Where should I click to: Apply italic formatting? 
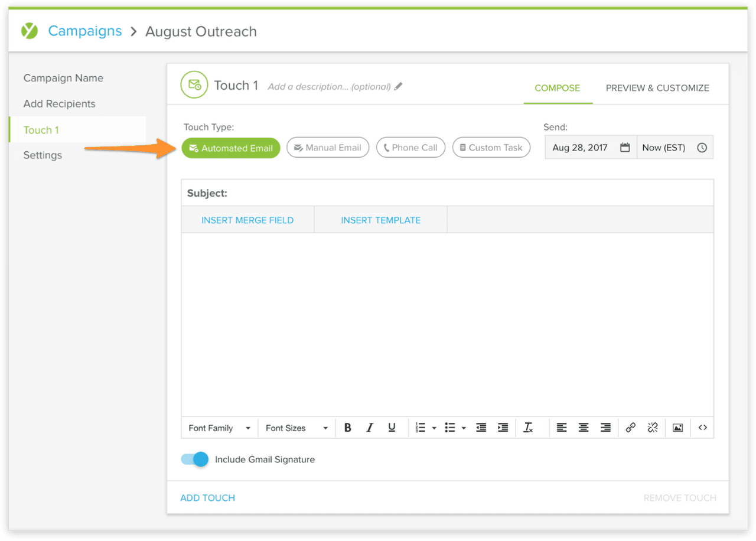tap(370, 427)
